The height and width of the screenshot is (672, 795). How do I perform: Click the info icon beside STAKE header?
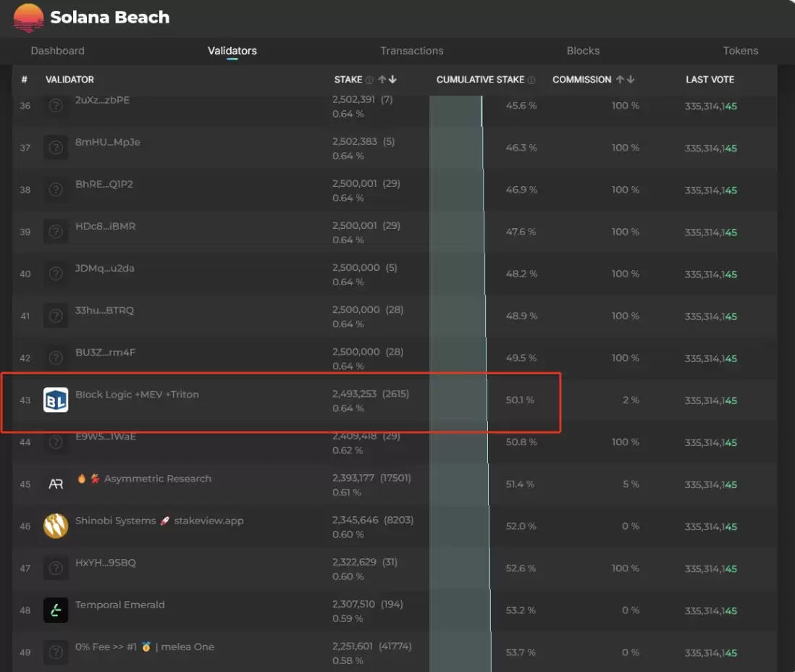369,80
